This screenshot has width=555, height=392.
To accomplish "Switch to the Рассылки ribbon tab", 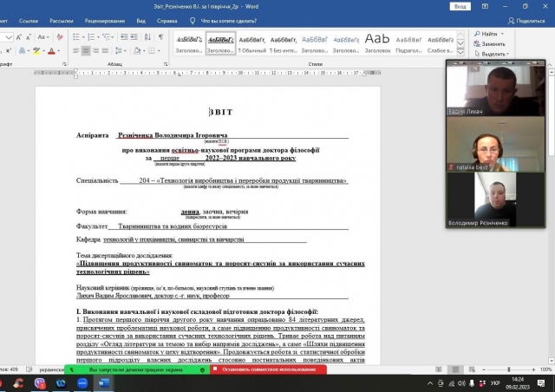I will click(x=61, y=19).
